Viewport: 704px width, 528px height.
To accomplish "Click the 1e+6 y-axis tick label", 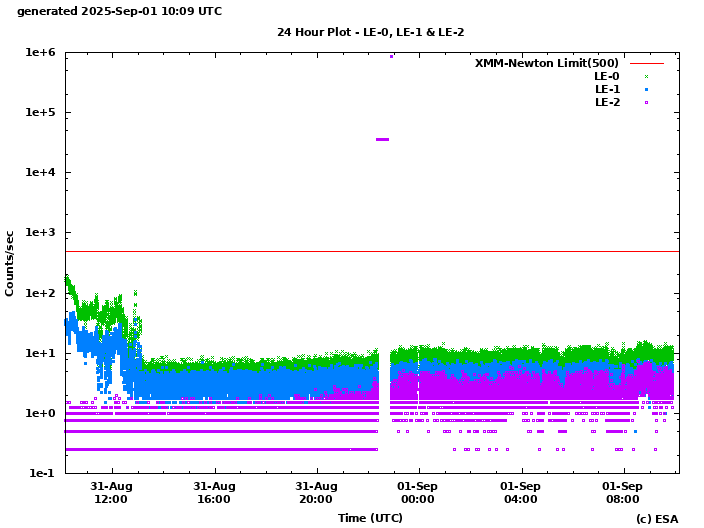I will pyautogui.click(x=40, y=53).
